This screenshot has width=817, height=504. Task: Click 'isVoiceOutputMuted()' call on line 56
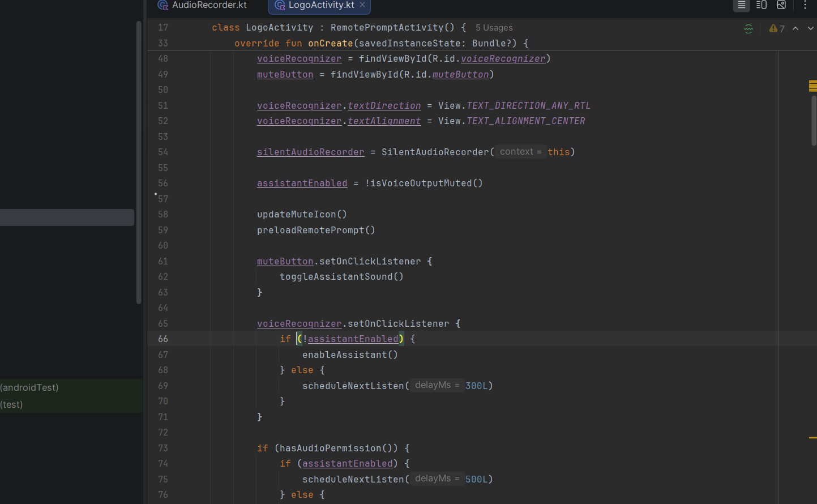tap(426, 183)
